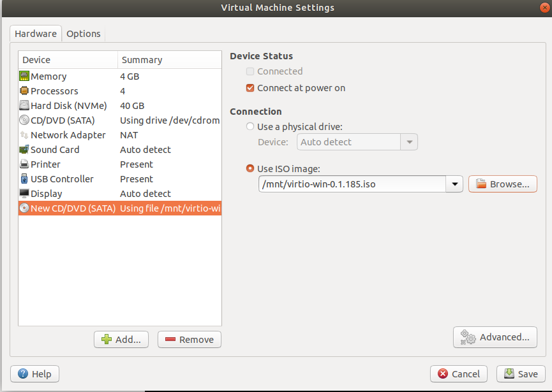The width and height of the screenshot is (552, 392).
Task: Select the Display monitor icon
Action: coord(24,193)
